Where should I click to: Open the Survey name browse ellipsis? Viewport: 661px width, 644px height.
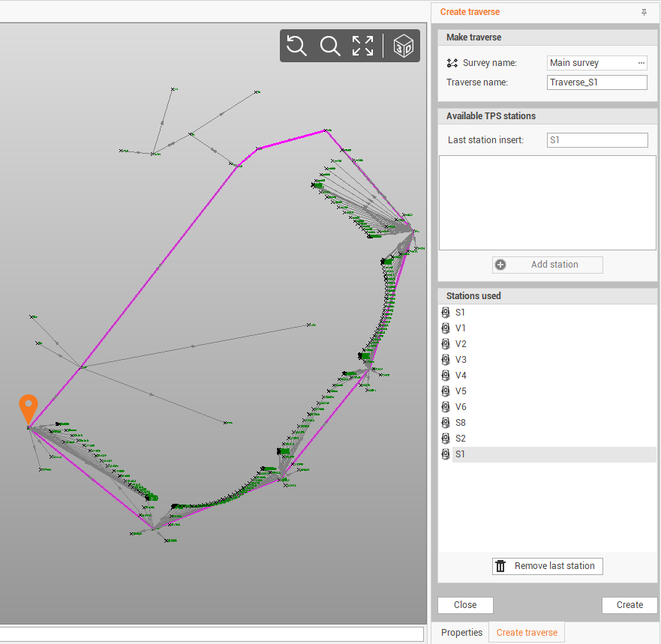coord(641,63)
